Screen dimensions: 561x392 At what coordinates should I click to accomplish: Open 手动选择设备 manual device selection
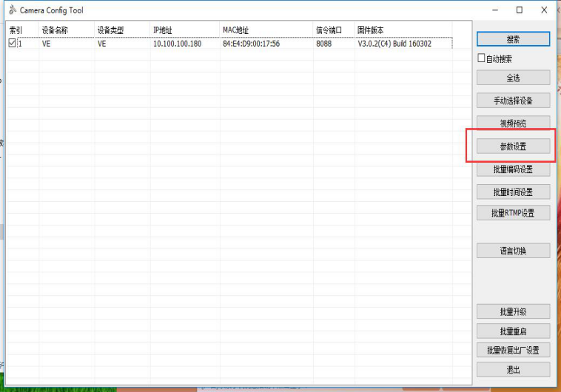pyautogui.click(x=513, y=100)
